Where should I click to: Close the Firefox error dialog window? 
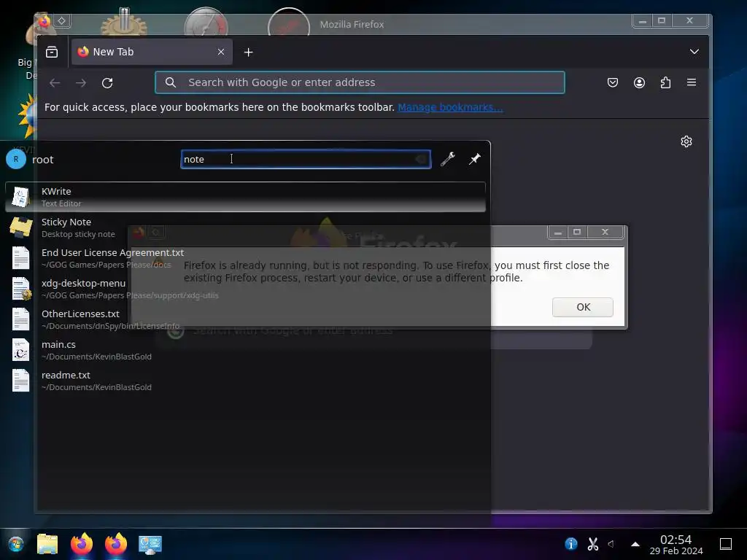(605, 232)
